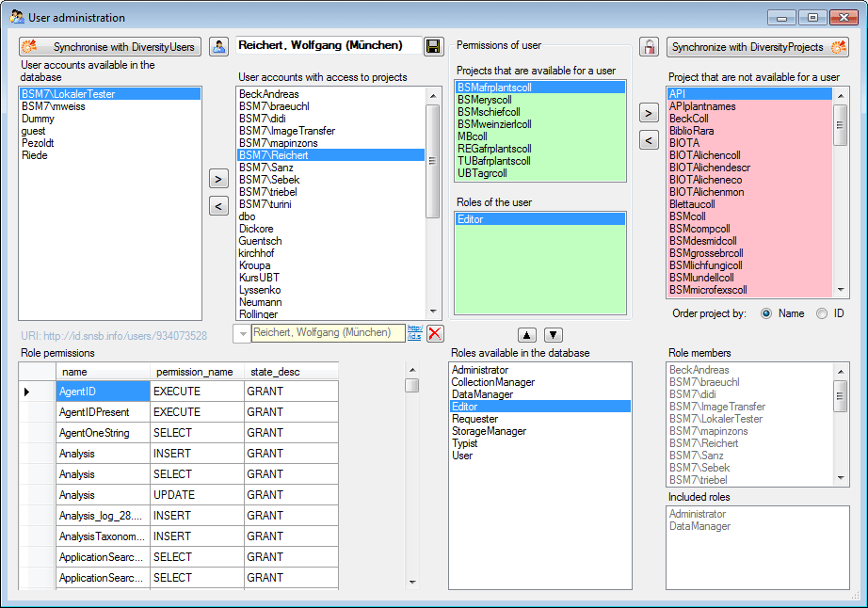Select the AgentOneString permission cell
The width and height of the screenshot is (868, 608).
pos(103,433)
